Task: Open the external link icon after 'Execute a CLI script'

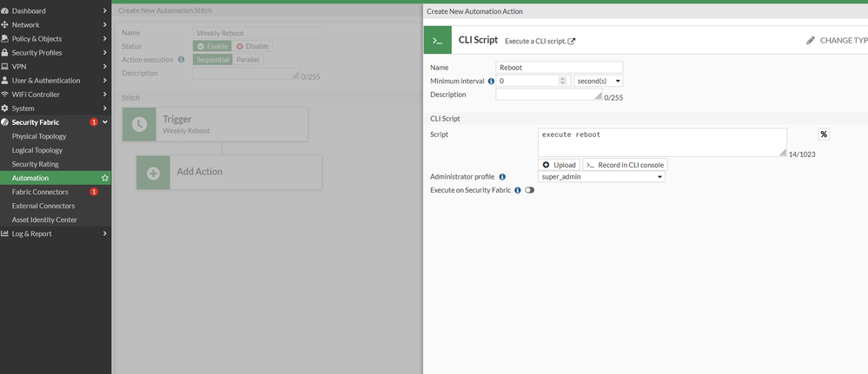Action: (572, 41)
